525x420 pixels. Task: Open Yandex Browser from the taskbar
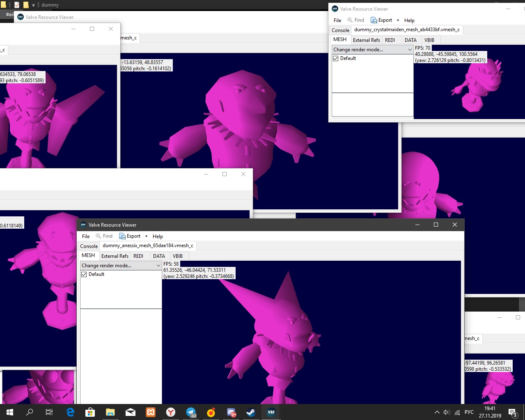click(x=171, y=412)
